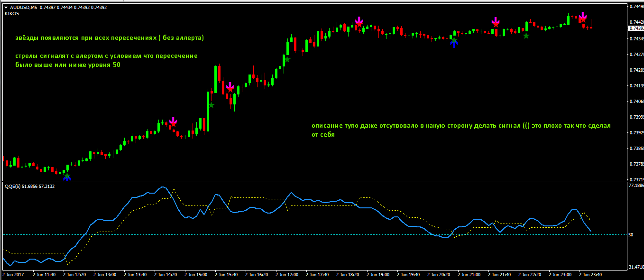Select the green star near 17:00
The height and width of the screenshot is (280, 644).
click(x=287, y=59)
